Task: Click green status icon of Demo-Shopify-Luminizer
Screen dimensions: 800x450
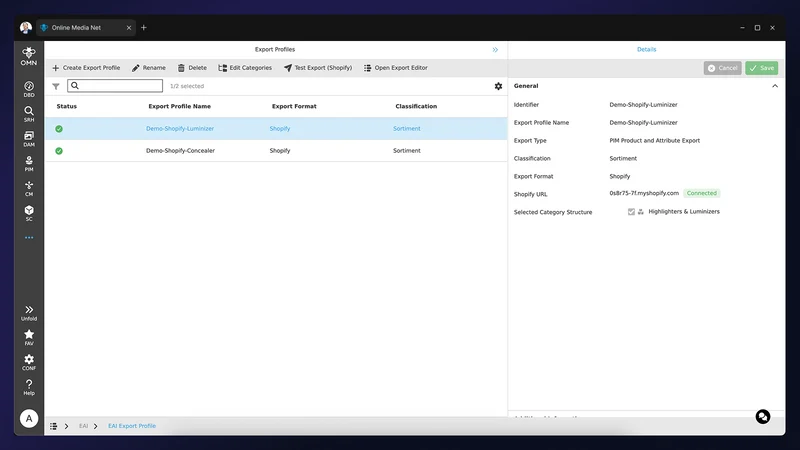Action: point(59,129)
